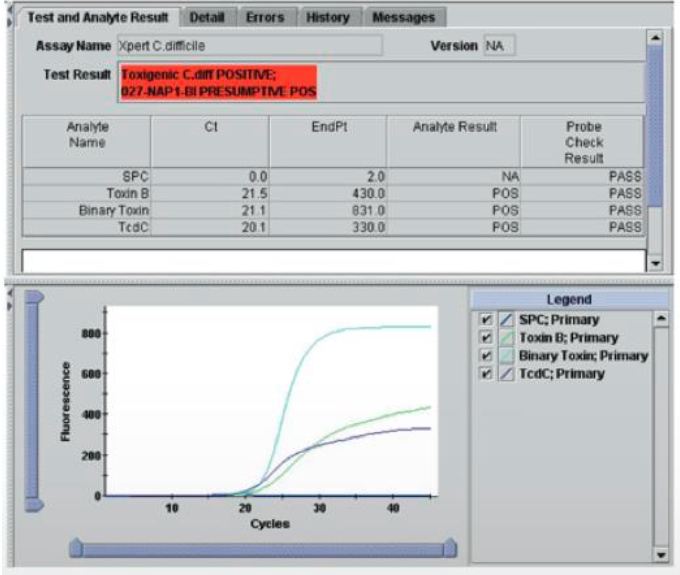
Task: Click the Ct column header
Action: click(210, 128)
